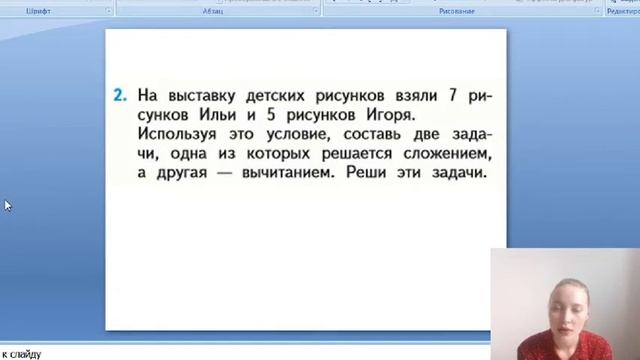The height and width of the screenshot is (360, 640).
Task: Click the blue problem number "2."
Action: [x=120, y=96]
